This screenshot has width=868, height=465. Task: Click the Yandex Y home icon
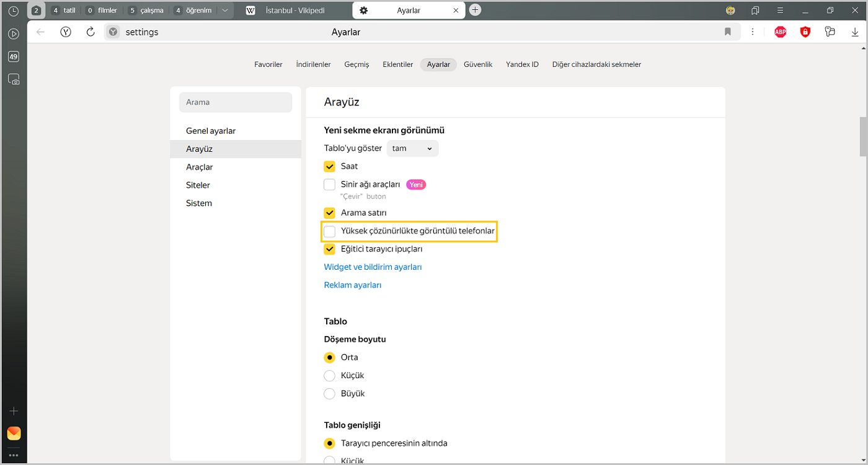pyautogui.click(x=66, y=32)
